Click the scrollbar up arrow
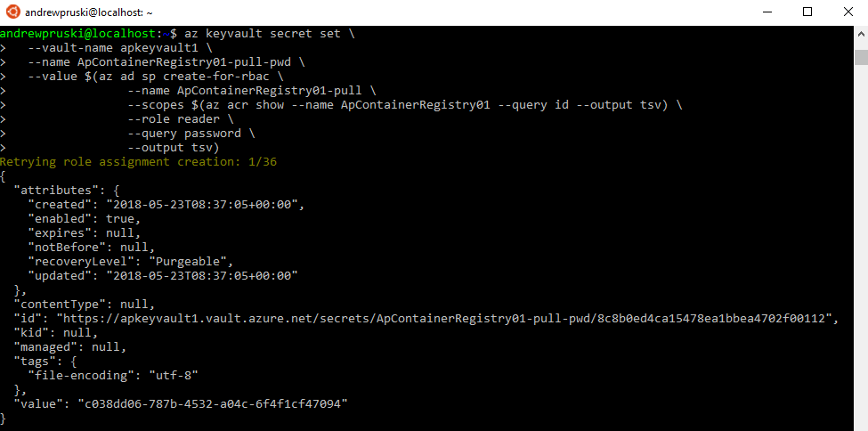 pos(861,35)
